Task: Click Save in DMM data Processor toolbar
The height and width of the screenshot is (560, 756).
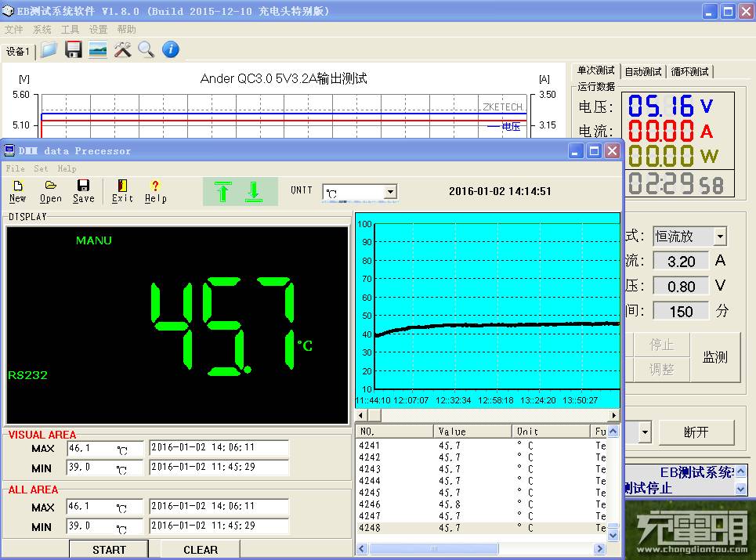Action: pyautogui.click(x=83, y=191)
